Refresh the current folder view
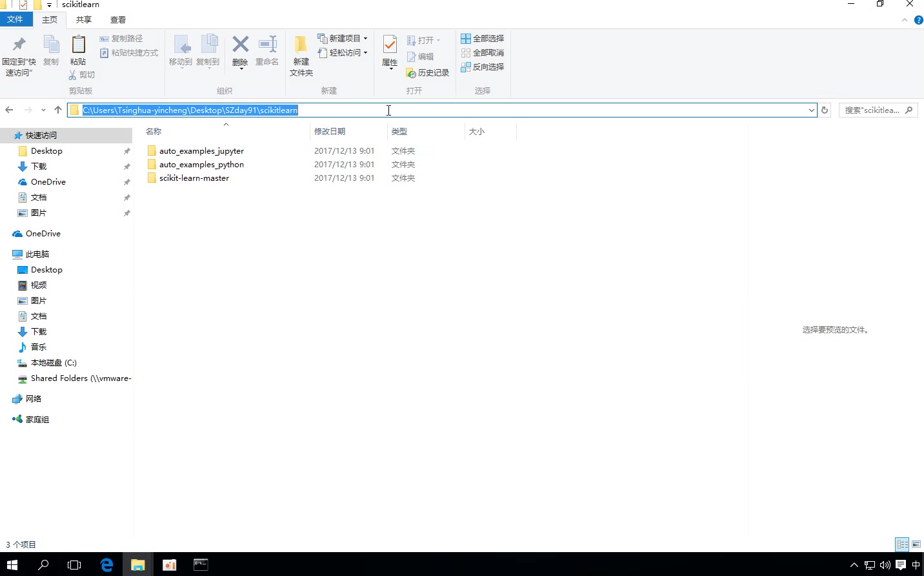The width and height of the screenshot is (924, 576). pyautogui.click(x=825, y=110)
